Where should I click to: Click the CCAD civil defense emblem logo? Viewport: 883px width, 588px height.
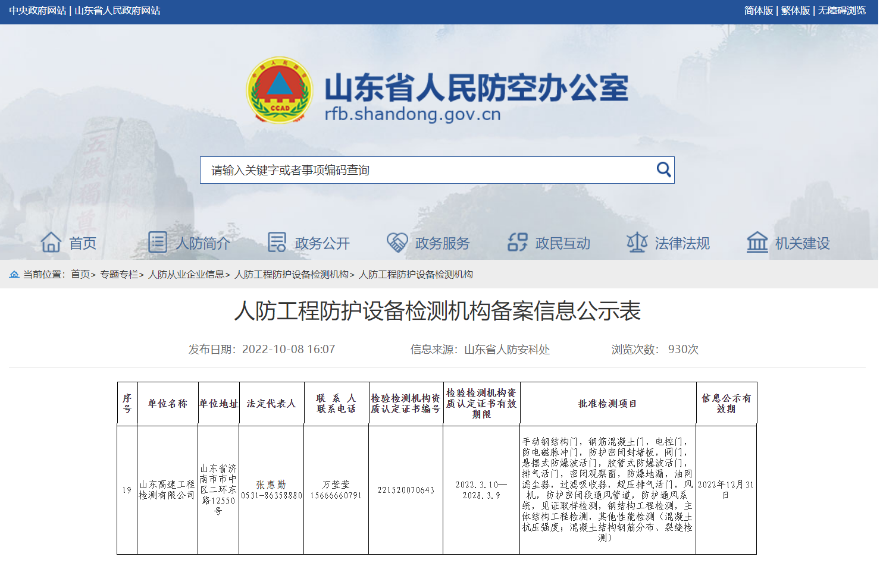pyautogui.click(x=279, y=91)
